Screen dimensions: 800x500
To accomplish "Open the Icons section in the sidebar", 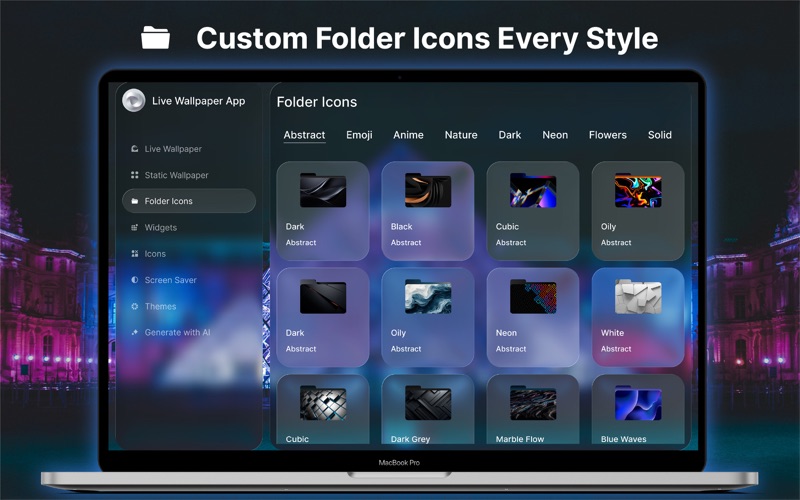I will point(148,254).
